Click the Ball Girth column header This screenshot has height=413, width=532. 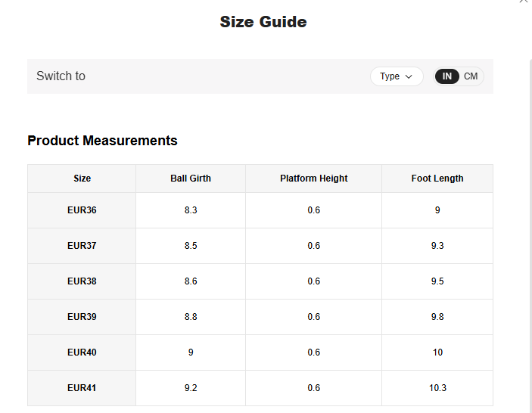[191, 179]
